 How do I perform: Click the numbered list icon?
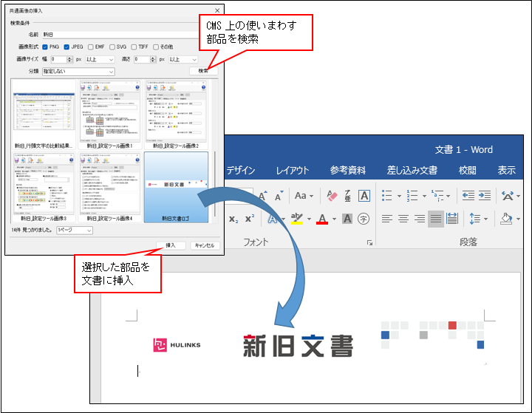tap(412, 196)
